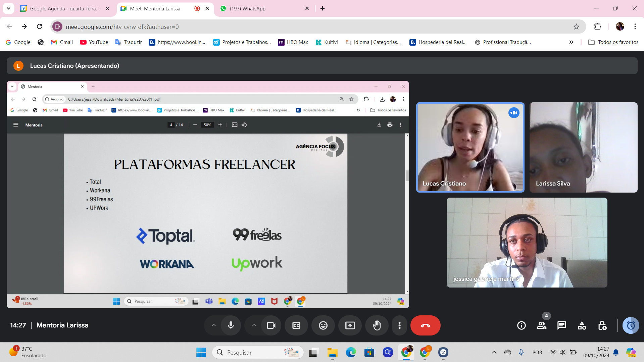Open language selector POR
The height and width of the screenshot is (362, 644).
coord(537,352)
